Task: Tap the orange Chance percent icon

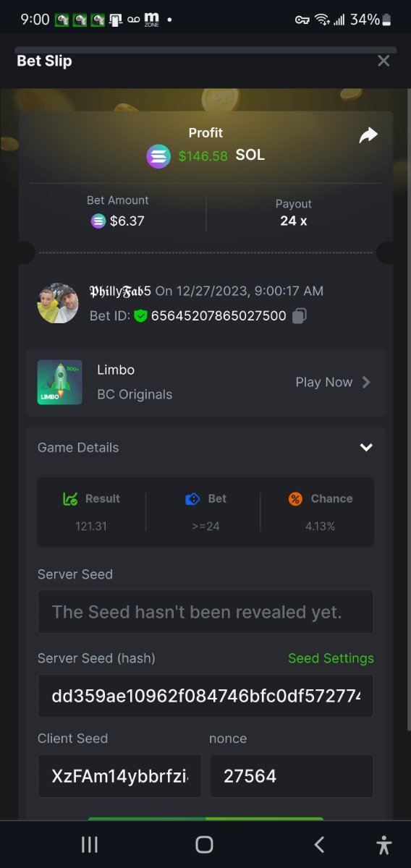Action: tap(295, 498)
